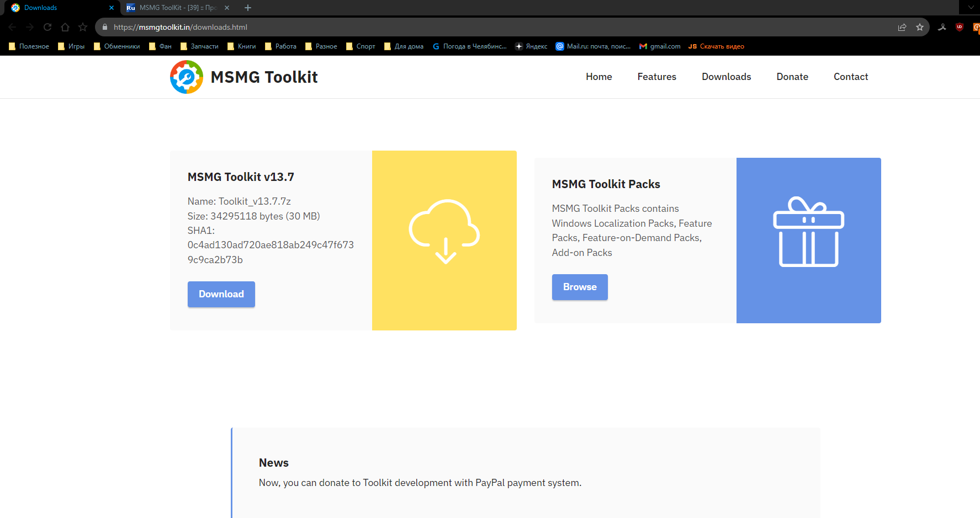
Task: Switch to the MSMG ToolKit forum tab
Action: (177, 8)
